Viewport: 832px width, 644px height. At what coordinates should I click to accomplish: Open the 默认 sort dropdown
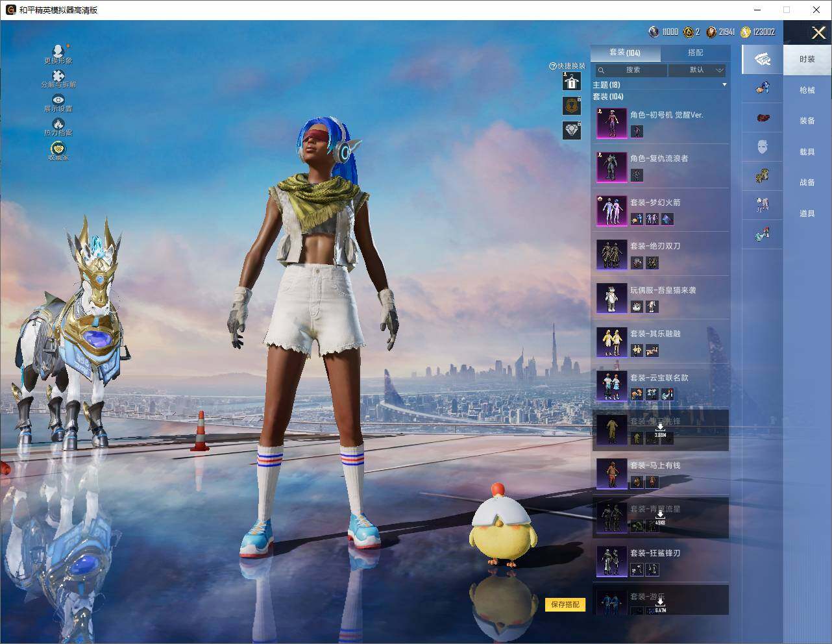click(x=698, y=70)
